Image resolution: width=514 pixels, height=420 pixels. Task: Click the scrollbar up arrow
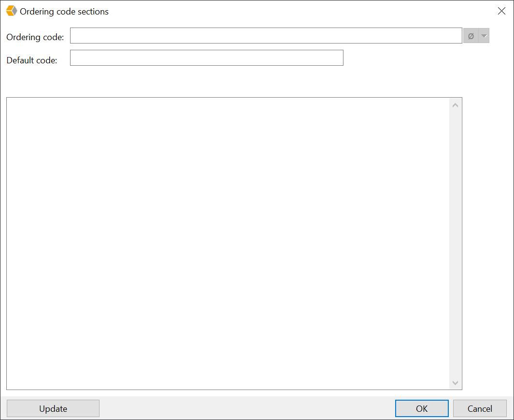(x=455, y=104)
